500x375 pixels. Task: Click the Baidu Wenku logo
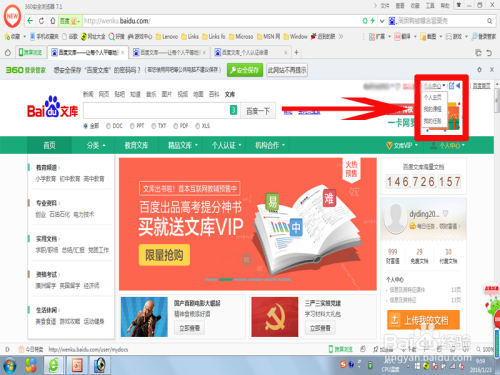point(52,108)
